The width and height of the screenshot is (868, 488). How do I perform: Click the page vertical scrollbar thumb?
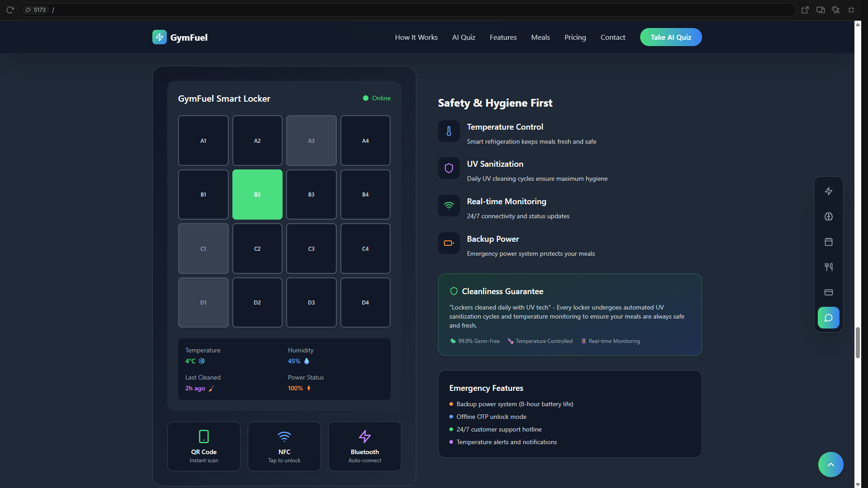coord(858,343)
